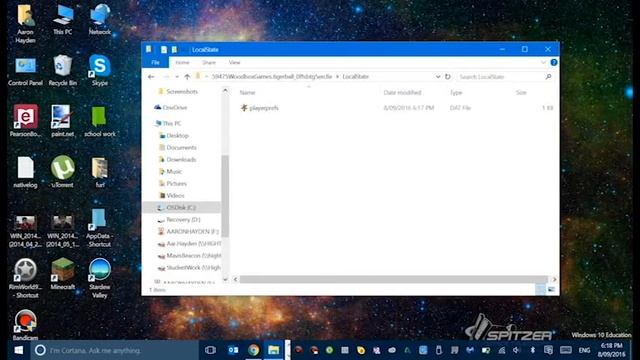Launch Bandicam from the desktop

click(x=25, y=325)
